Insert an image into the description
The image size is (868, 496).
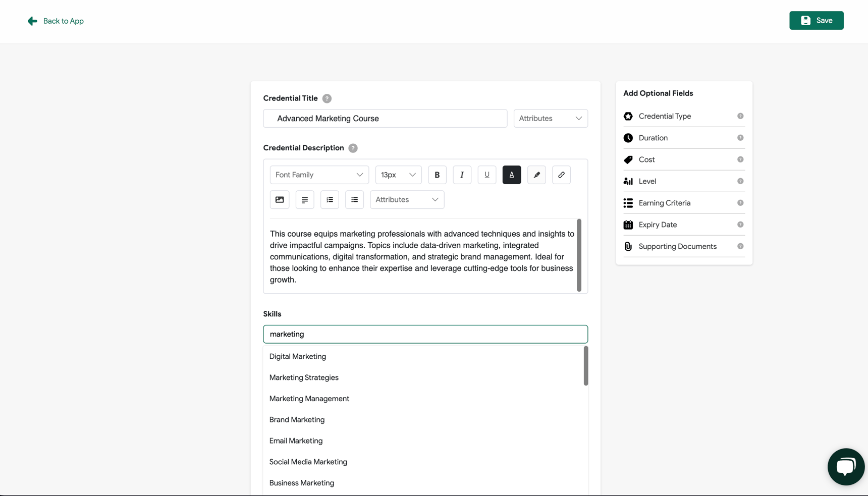point(280,199)
